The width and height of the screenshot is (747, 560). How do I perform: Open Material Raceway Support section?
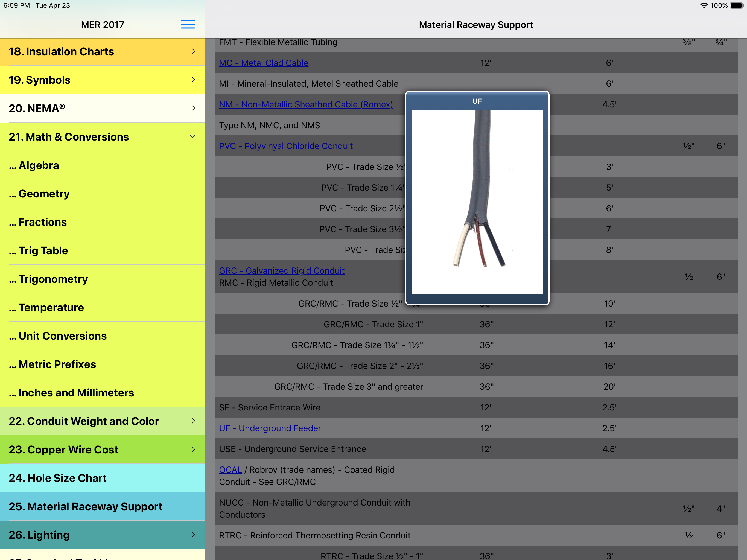[x=85, y=506]
